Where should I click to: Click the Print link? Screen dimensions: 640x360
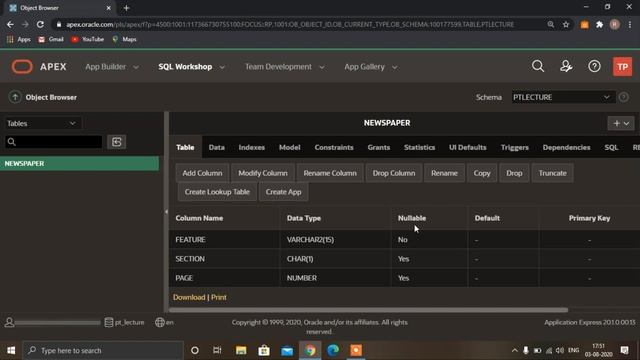[219, 297]
